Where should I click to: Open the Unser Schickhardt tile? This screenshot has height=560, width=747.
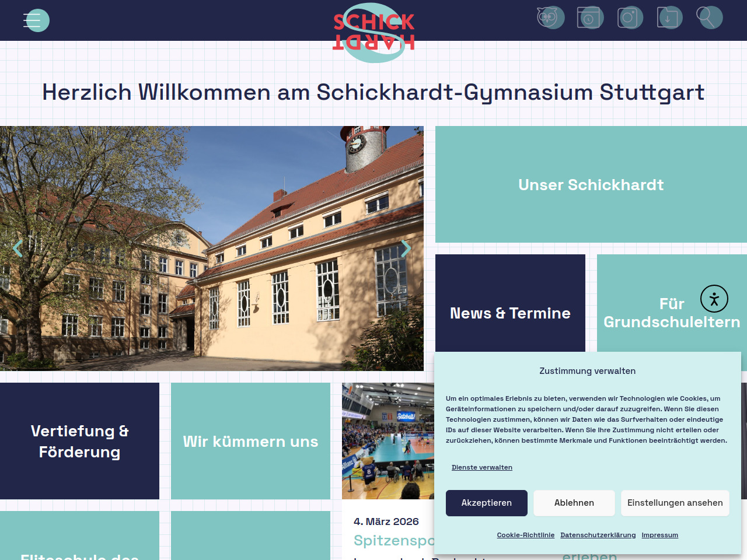click(x=591, y=184)
